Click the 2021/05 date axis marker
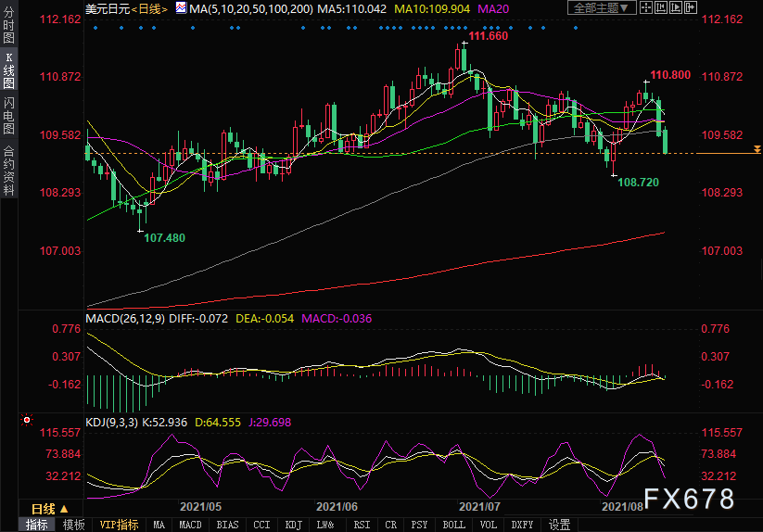Viewport: 763px width, 532px height. (200, 507)
